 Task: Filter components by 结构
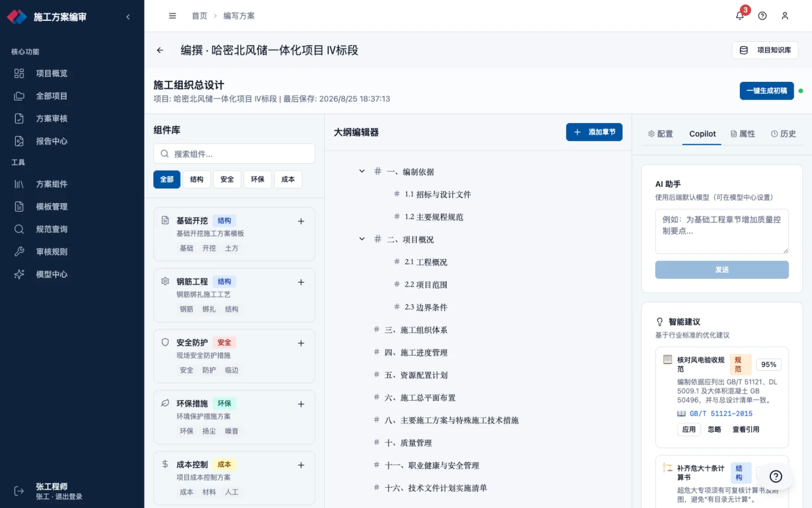(197, 179)
